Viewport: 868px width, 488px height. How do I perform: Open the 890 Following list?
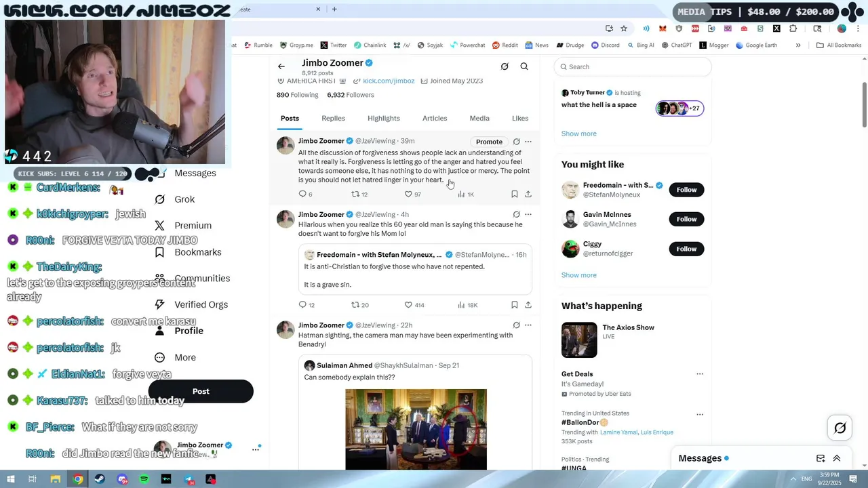(297, 95)
